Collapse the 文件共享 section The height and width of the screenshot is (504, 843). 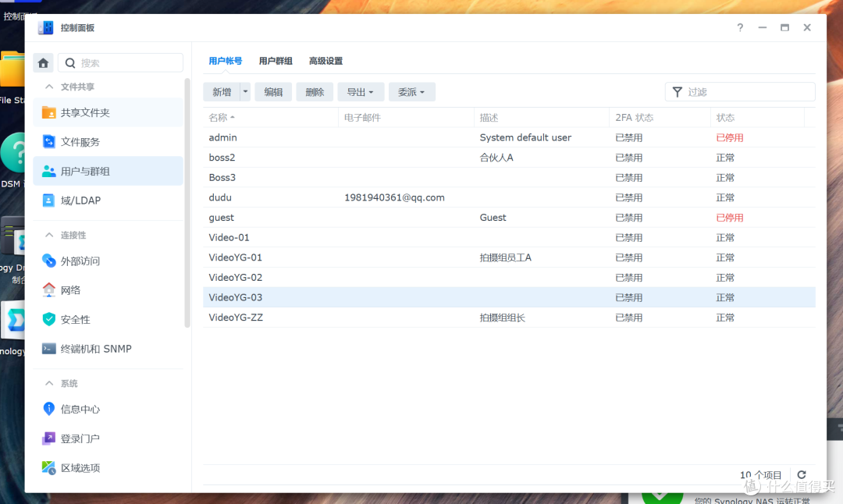tap(49, 87)
